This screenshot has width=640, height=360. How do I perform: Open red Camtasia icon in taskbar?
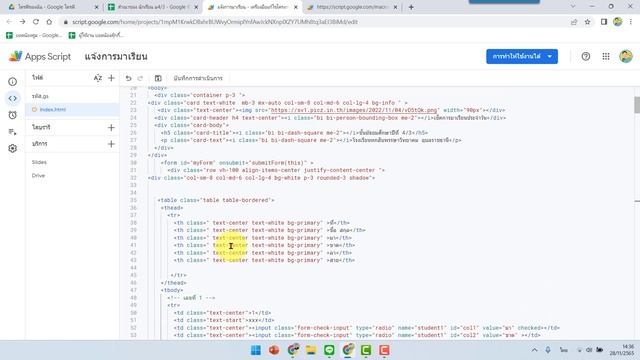click(x=384, y=350)
